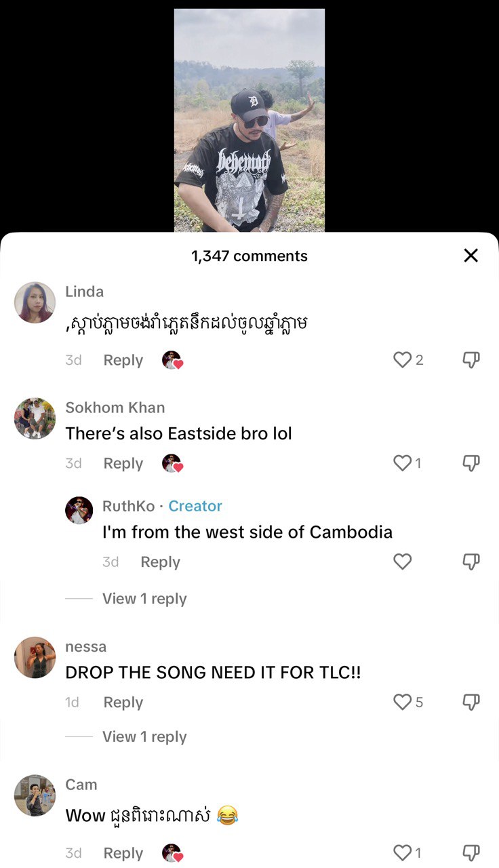499x868 pixels.
Task: Reply to Sokhom Khan's comment
Action: pos(123,463)
